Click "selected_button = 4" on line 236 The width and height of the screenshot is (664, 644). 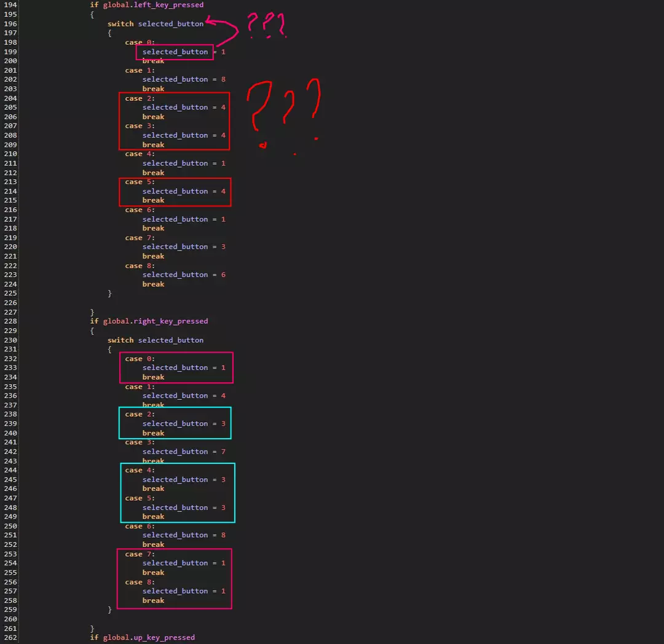coord(184,396)
